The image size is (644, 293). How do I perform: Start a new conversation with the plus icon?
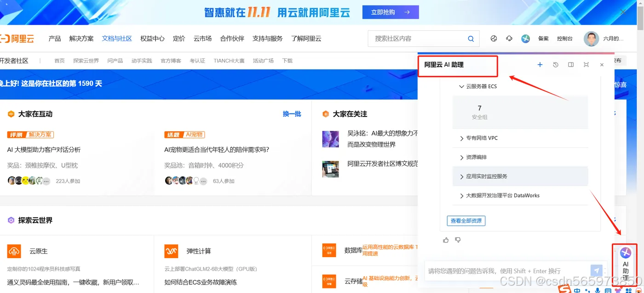coord(540,65)
